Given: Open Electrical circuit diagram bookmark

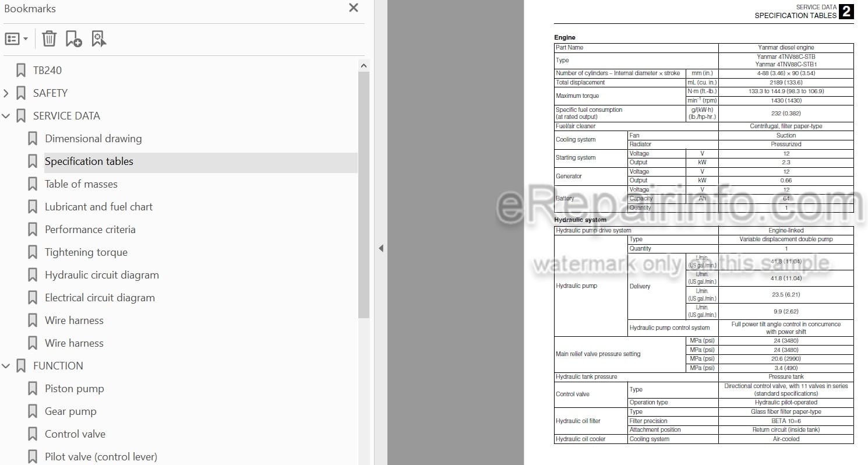Looking at the screenshot, I should [x=100, y=298].
